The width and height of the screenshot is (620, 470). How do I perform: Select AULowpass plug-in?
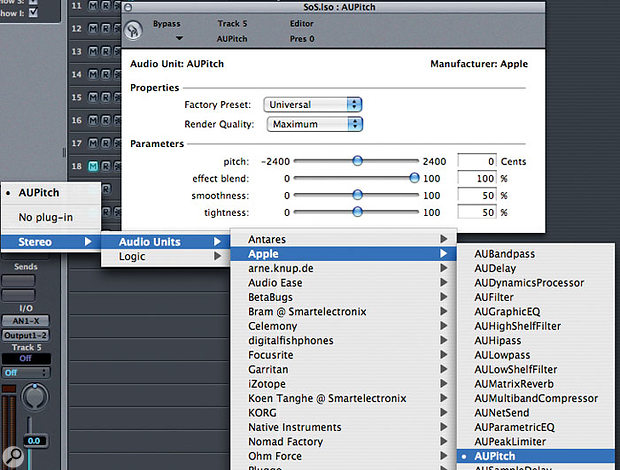pyautogui.click(x=536, y=355)
